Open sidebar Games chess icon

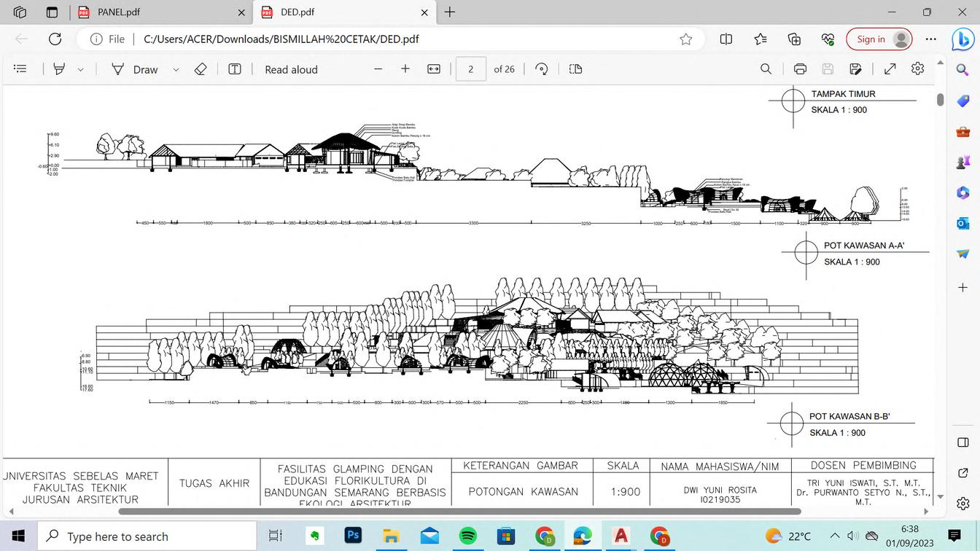click(x=962, y=162)
